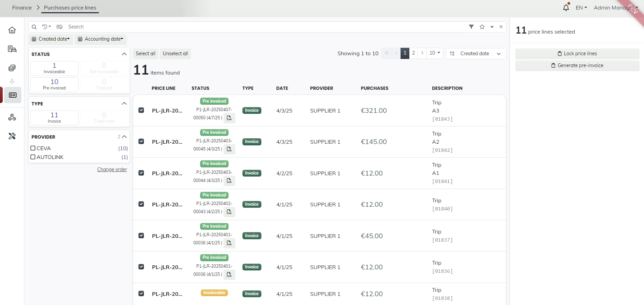Image resolution: width=644 pixels, height=305 pixels.
Task: Uncheck the €321.00 price line row
Action: pos(141,110)
